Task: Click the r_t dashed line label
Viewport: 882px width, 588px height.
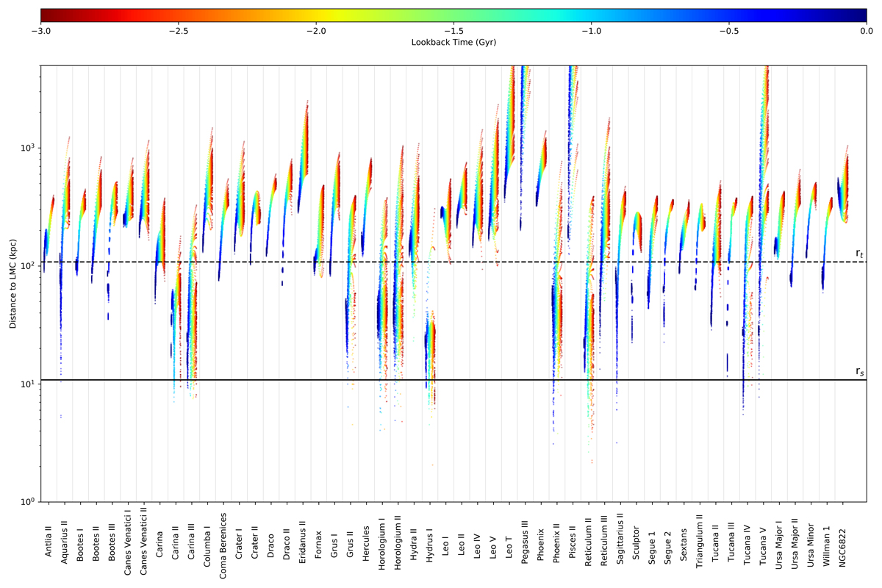Action: tap(858, 254)
